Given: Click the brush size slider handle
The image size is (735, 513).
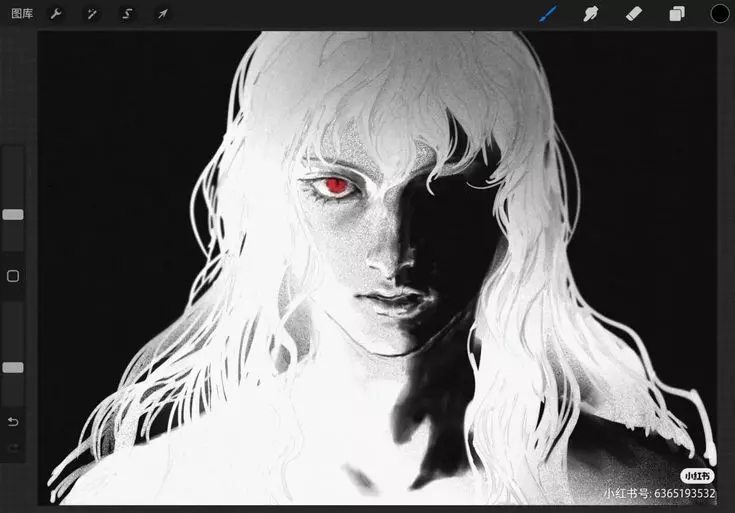Looking at the screenshot, I should coord(13,215).
